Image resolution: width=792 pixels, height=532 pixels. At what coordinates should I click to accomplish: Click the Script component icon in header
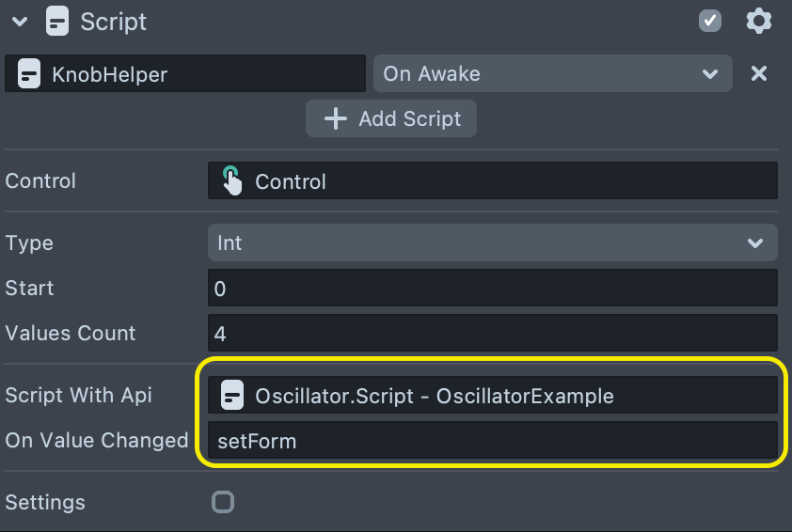[56, 22]
